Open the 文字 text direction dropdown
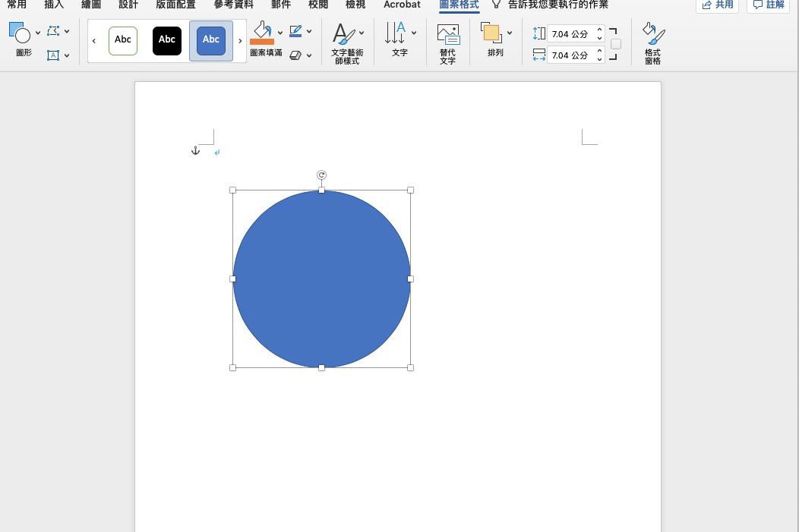799x532 pixels. [x=413, y=33]
